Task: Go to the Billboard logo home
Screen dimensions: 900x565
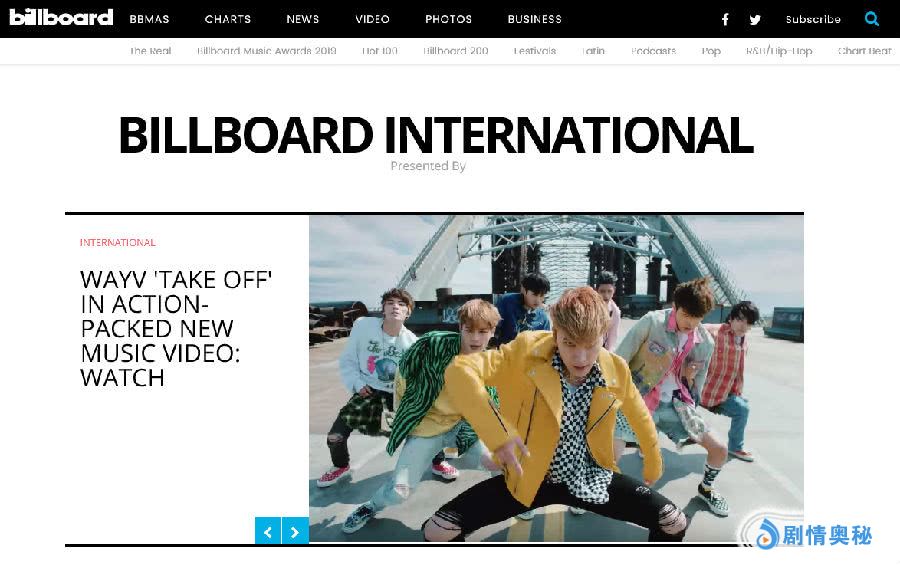Action: (61, 17)
